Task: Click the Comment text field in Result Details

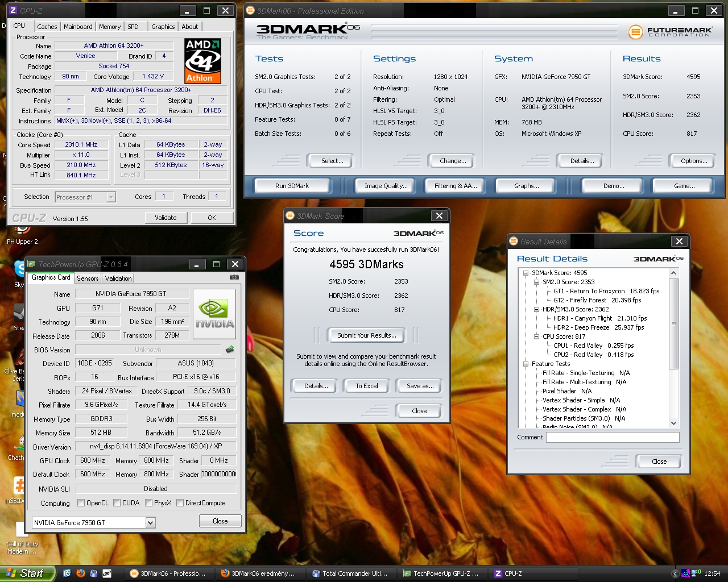Action: tap(613, 437)
